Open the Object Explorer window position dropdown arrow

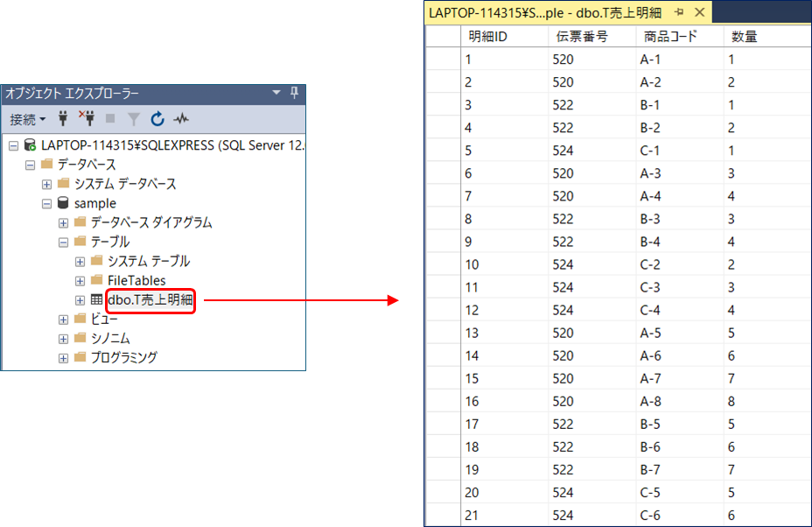pyautogui.click(x=276, y=92)
